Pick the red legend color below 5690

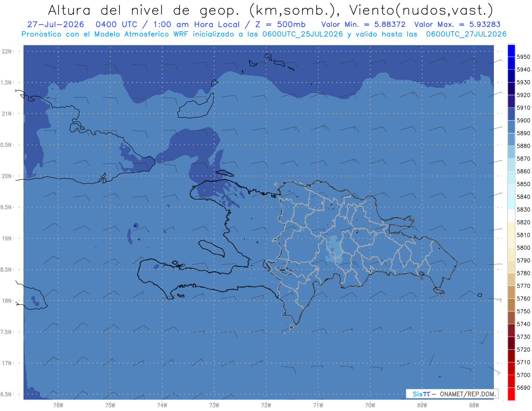511,394
